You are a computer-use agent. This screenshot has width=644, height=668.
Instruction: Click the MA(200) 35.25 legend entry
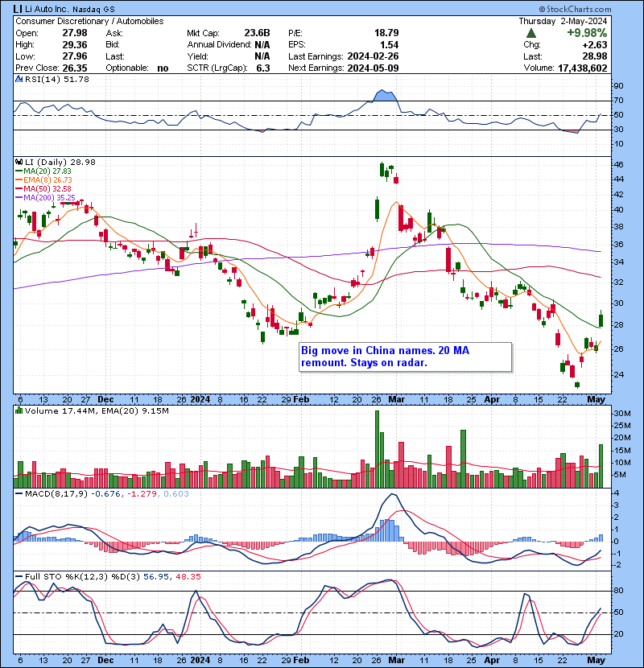[45, 198]
